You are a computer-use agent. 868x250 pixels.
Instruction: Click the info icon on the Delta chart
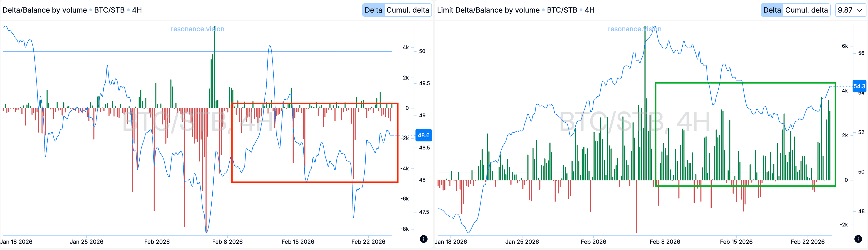(424, 239)
